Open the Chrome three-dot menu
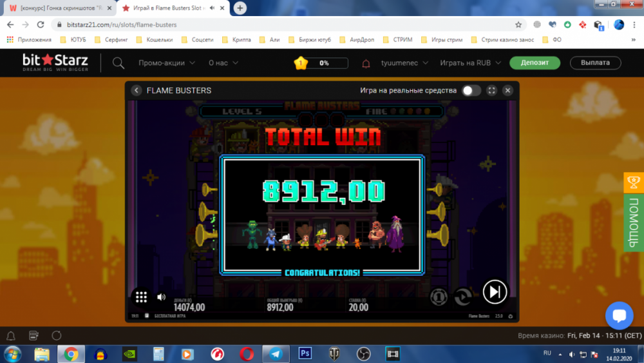The height and width of the screenshot is (363, 644). [634, 25]
